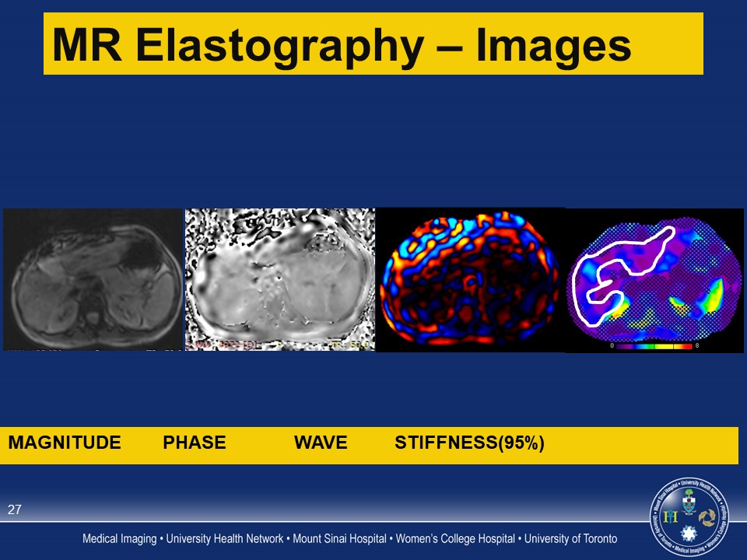Click the PHASE label

194,443
